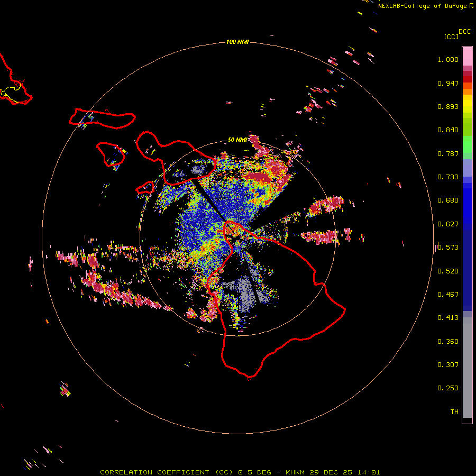The image size is (476, 476).
Task: Click the 0.787 scale label
Action: tap(448, 153)
